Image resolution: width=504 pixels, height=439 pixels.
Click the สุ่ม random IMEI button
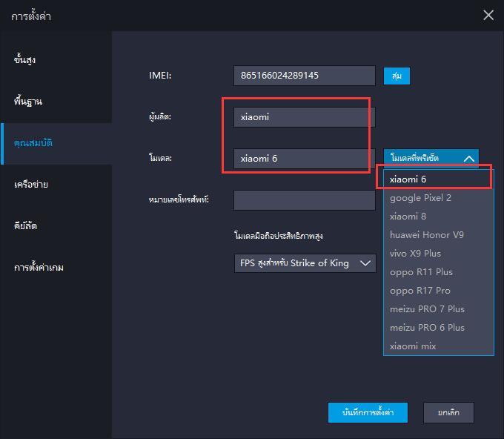click(397, 76)
